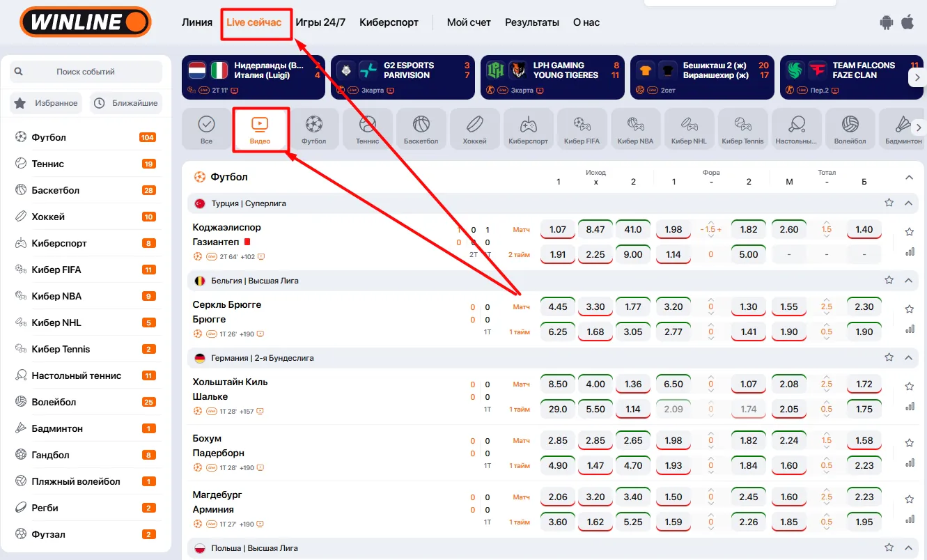The height and width of the screenshot is (560, 927).
Task: Collapse the Футбол section
Action: click(x=909, y=178)
